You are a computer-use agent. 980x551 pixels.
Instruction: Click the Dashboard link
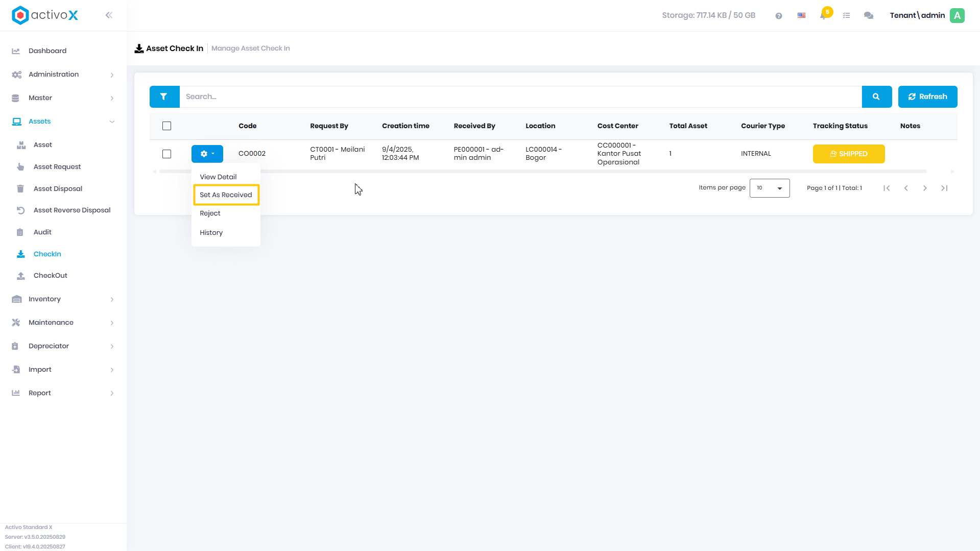click(47, 51)
